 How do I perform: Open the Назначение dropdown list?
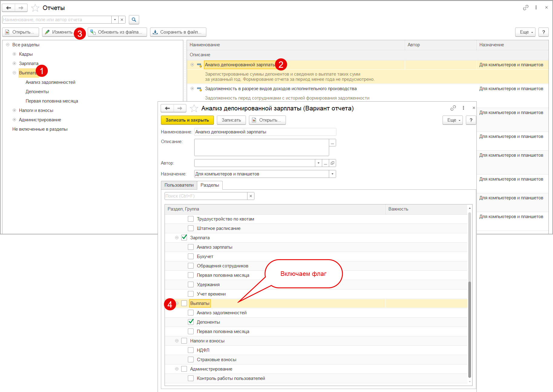[x=332, y=174]
